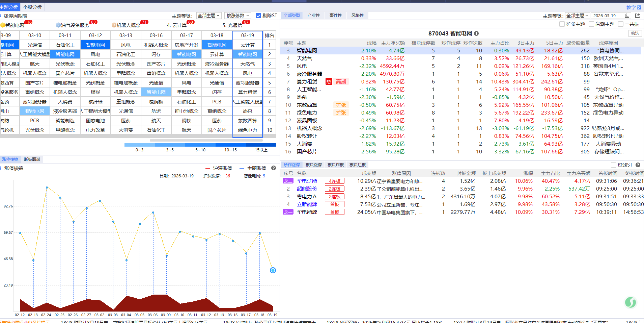The image size is (644, 323).
Task: Click the red 热 badge on 算力租赁 row
Action: pyautogui.click(x=329, y=82)
